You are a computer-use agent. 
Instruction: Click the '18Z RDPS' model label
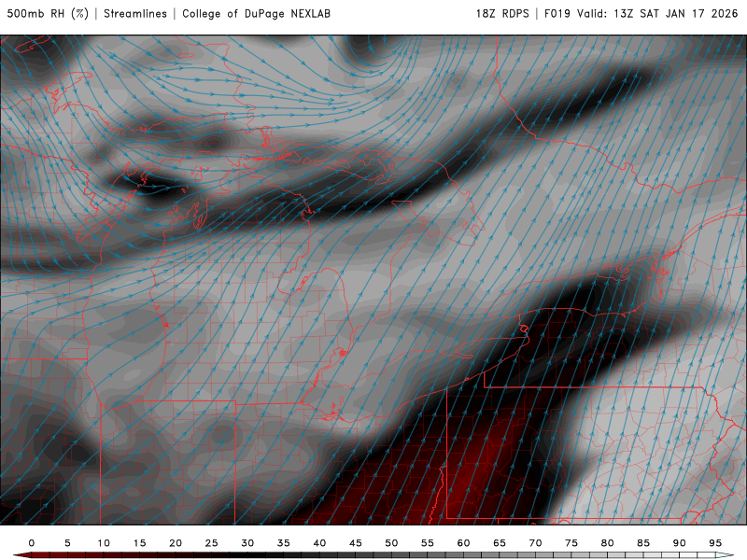[x=502, y=13]
